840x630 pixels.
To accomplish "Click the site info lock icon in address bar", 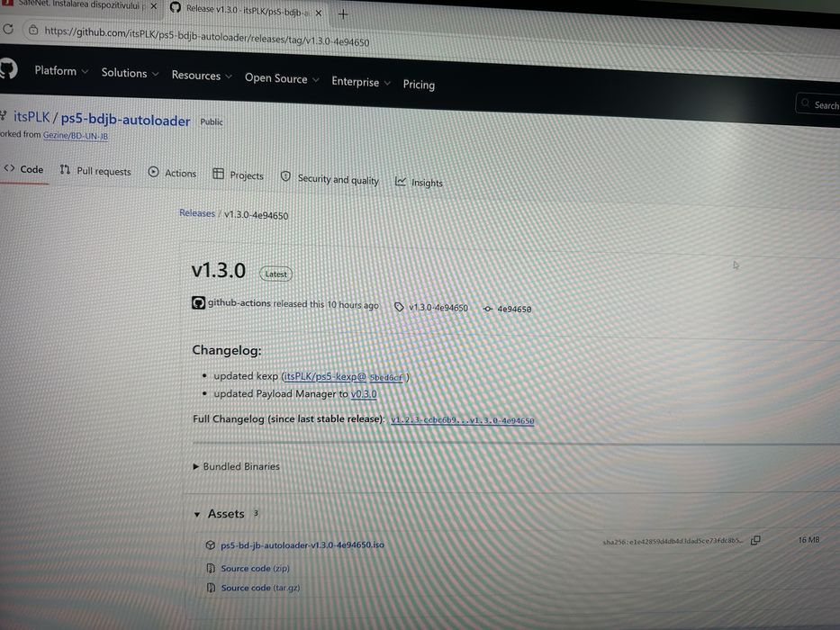I will coord(33,30).
